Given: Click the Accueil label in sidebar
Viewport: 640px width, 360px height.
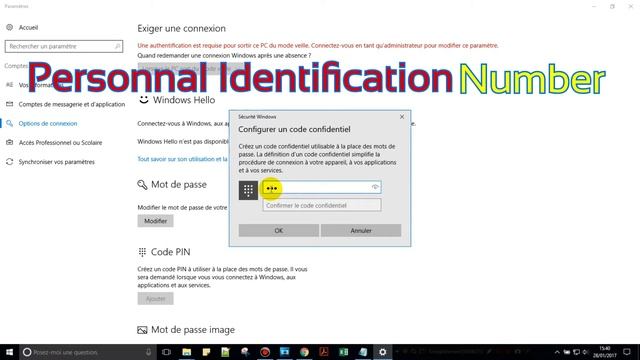Looking at the screenshot, I should point(28,27).
